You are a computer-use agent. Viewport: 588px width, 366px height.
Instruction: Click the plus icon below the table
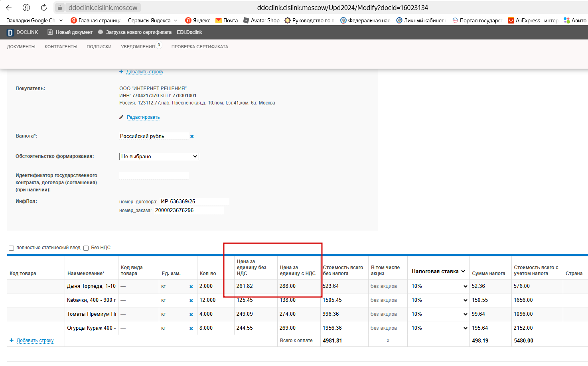coord(12,340)
